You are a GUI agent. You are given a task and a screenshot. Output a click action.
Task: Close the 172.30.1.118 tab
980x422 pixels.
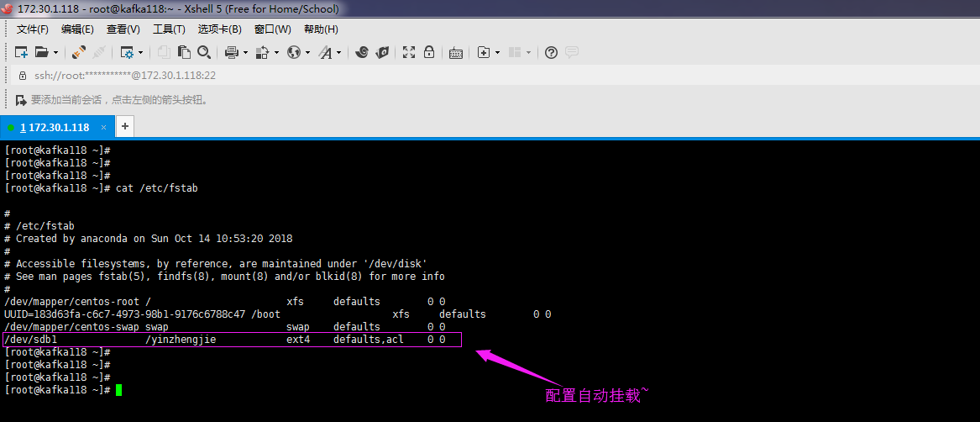point(104,127)
